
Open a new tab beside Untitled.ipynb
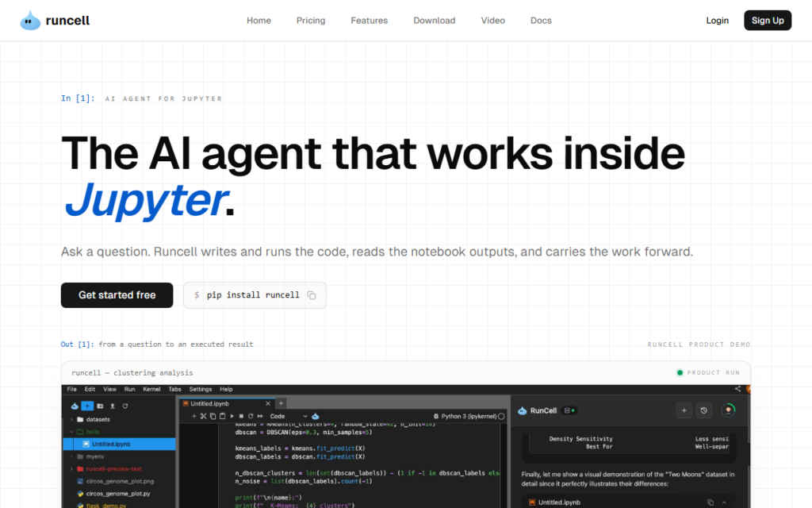click(281, 403)
